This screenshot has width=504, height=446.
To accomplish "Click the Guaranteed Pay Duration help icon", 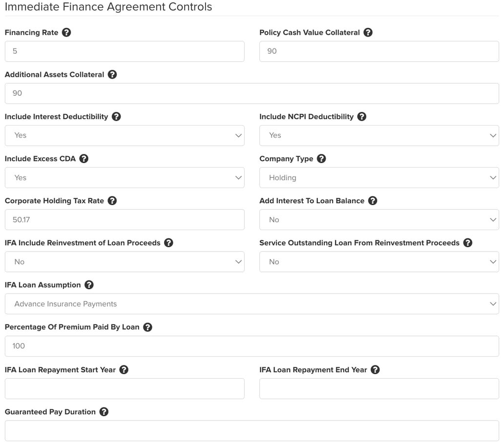I will point(104,412).
